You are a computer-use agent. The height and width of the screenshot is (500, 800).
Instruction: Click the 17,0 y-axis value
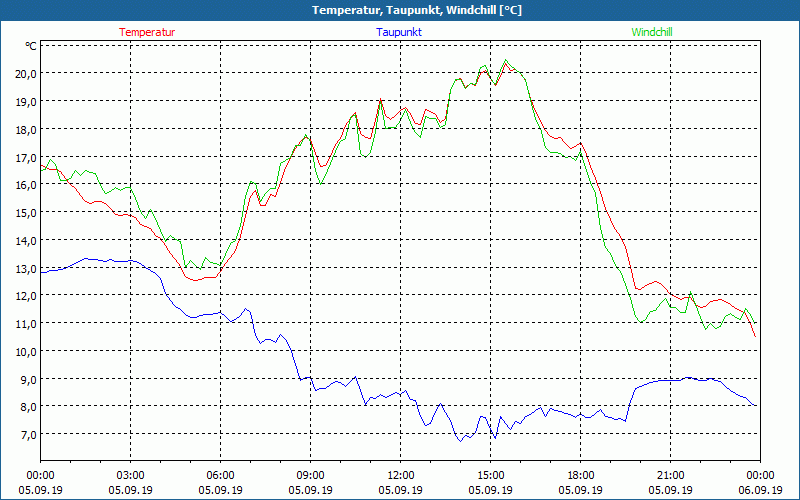(27, 157)
